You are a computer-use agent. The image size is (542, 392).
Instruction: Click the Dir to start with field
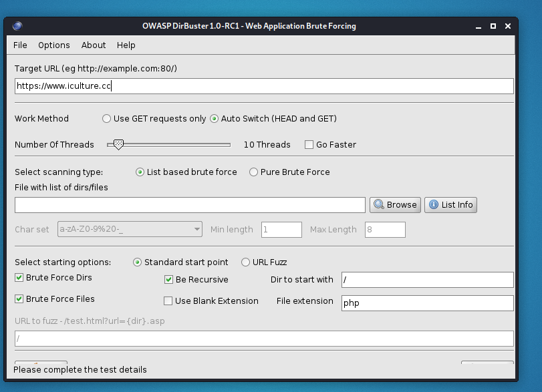pos(428,280)
